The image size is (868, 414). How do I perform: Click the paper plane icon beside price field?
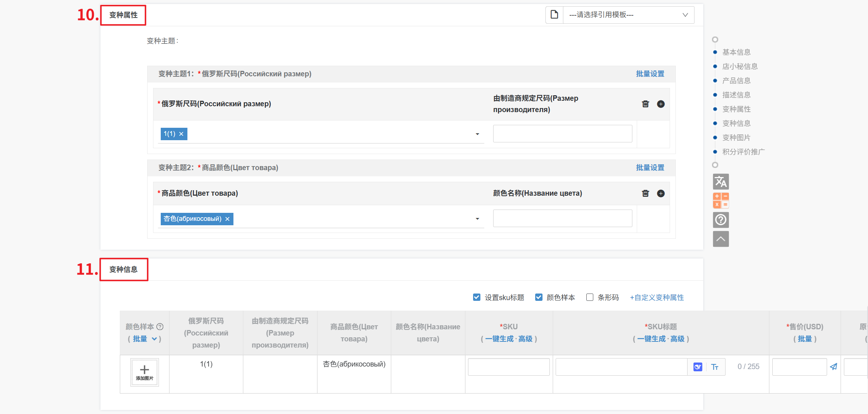(x=833, y=367)
